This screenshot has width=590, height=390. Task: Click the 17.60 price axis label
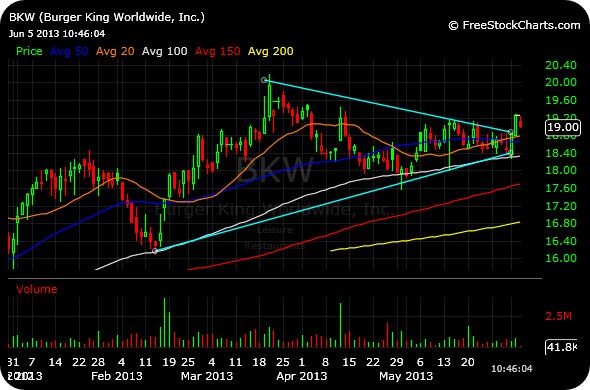click(561, 188)
